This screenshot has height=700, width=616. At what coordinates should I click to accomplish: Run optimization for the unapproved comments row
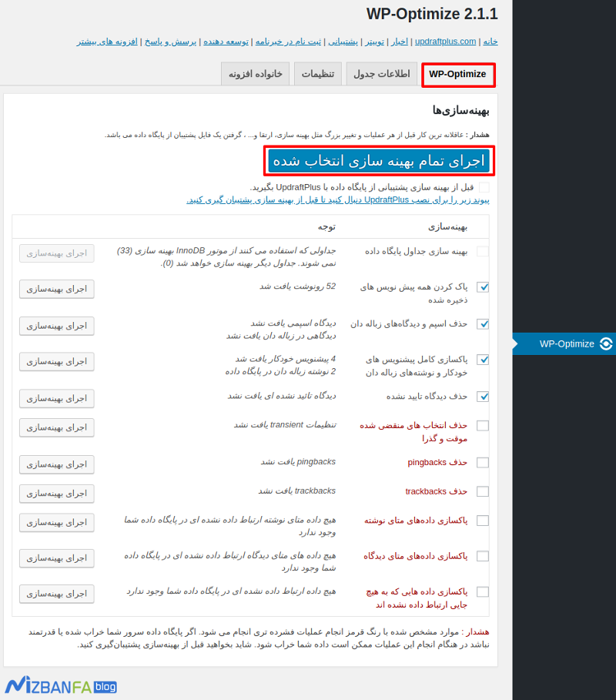57,399
